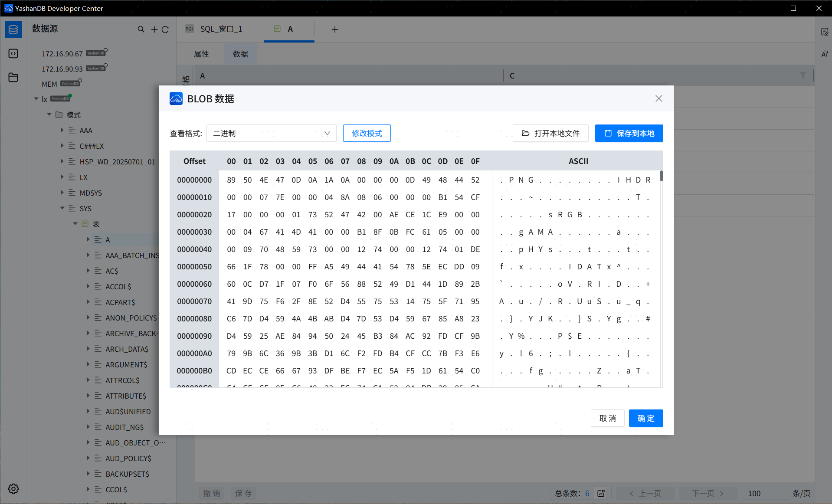The height and width of the screenshot is (504, 832).
Task: Open the 二进制 view format dropdown
Action: pos(271,133)
